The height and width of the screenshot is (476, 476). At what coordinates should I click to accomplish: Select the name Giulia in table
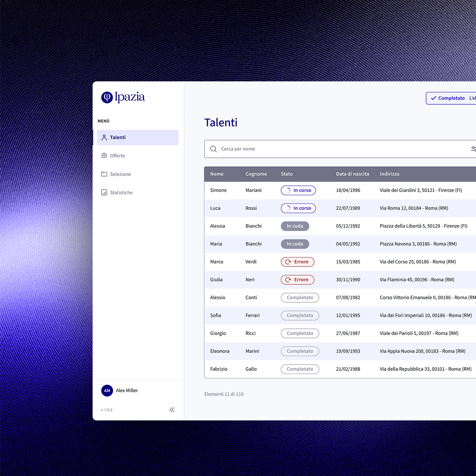click(217, 280)
